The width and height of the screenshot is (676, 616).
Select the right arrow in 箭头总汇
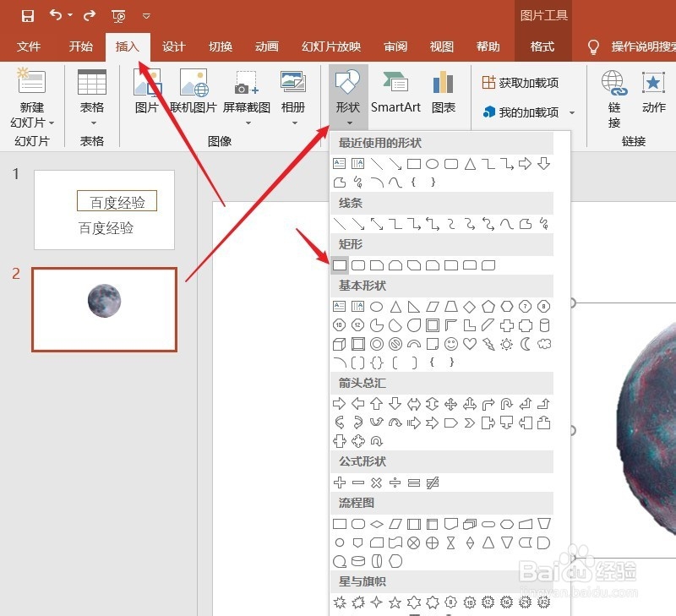[340, 404]
